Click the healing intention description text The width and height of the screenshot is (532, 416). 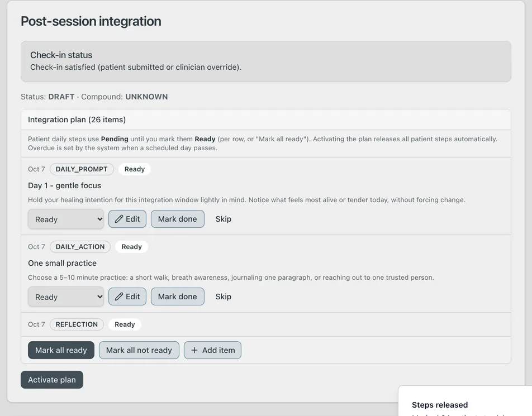(246, 200)
